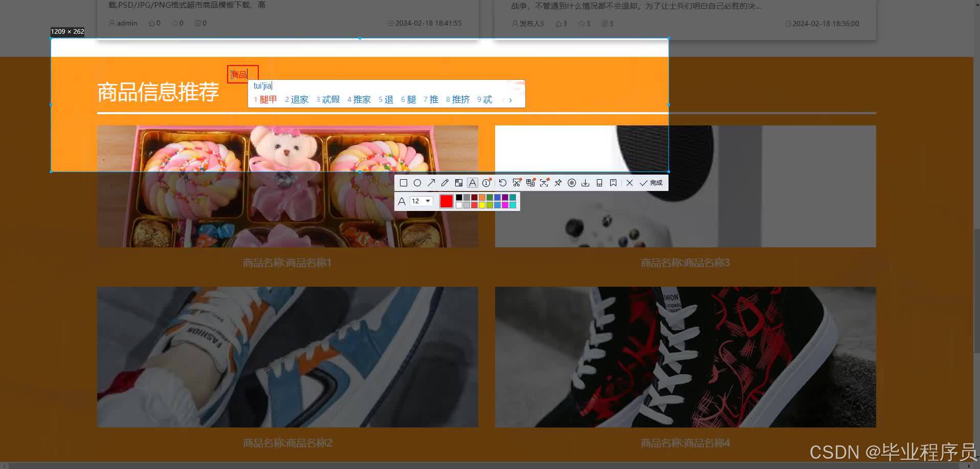Pick the purple color swatch
This screenshot has height=469, width=980.
tap(505, 197)
